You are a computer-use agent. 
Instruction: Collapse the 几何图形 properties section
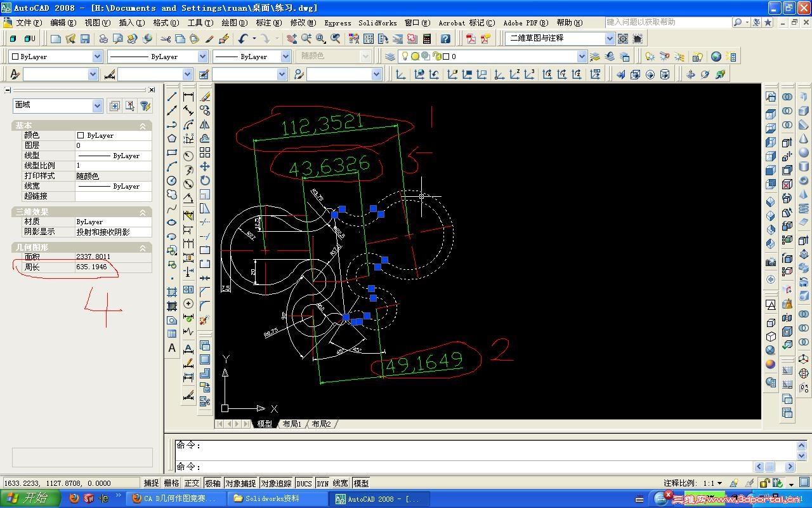(143, 248)
